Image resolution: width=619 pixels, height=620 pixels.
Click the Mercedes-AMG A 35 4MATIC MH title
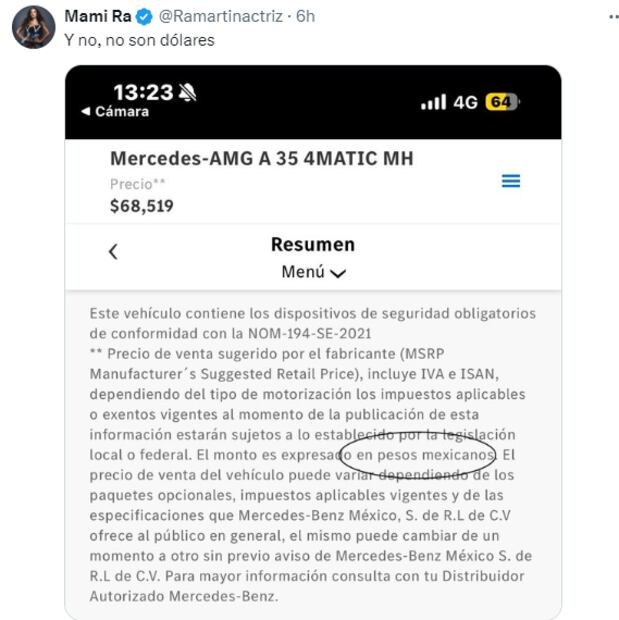pos(261,159)
